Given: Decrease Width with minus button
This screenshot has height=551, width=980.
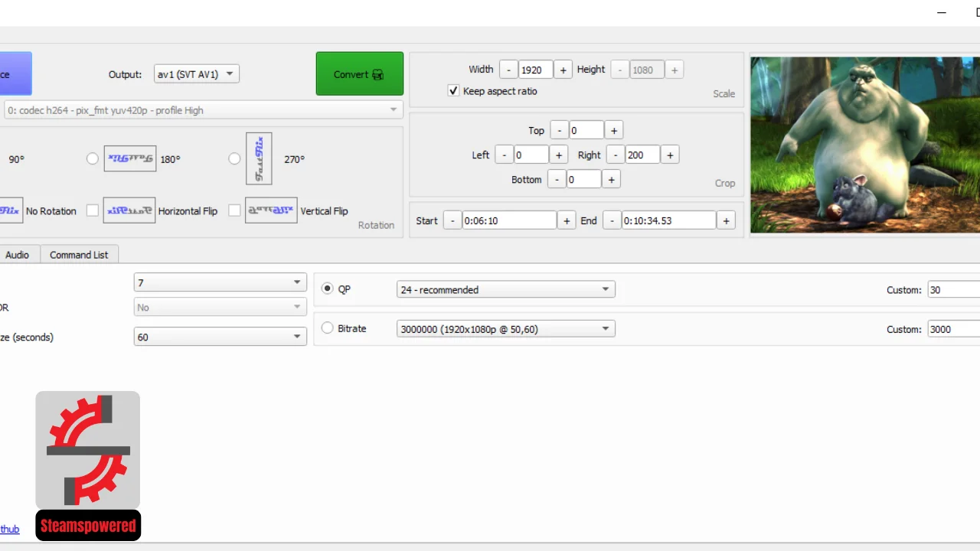Looking at the screenshot, I should (x=508, y=70).
